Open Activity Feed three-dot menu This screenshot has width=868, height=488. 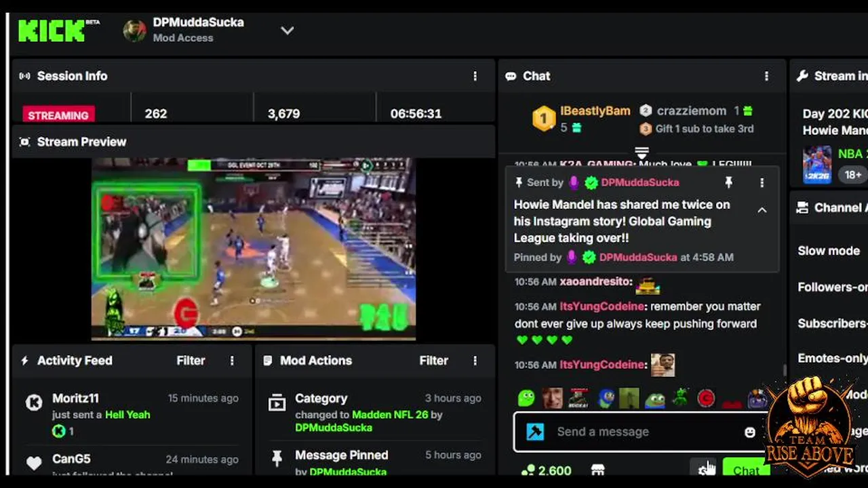point(232,361)
